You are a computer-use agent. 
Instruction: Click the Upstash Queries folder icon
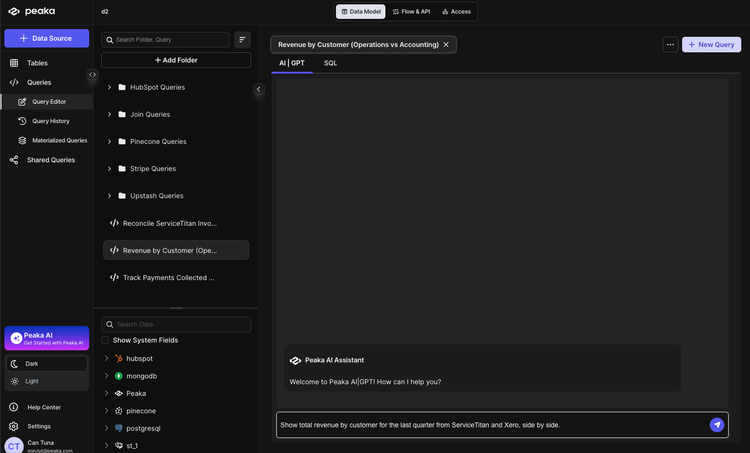click(x=122, y=196)
